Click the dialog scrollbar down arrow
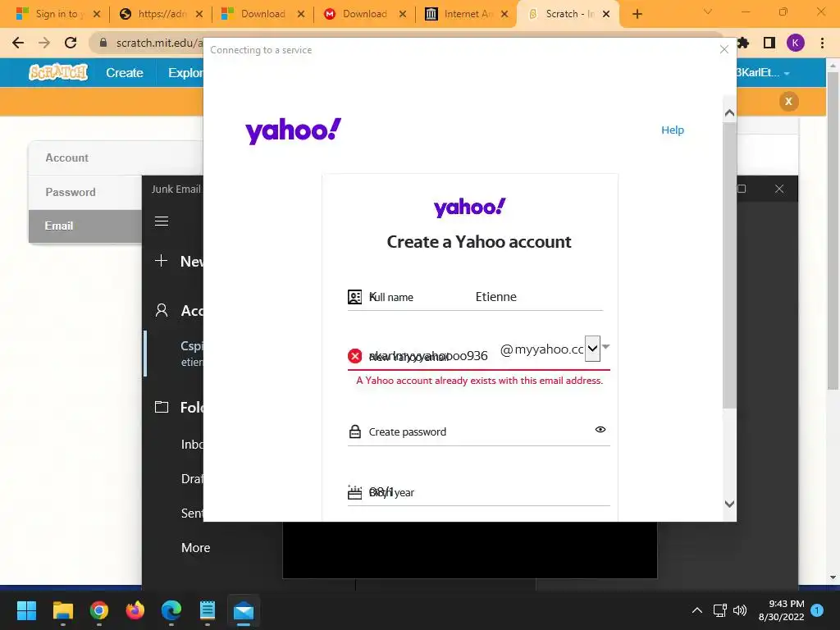Screen dimensions: 840x630 click(729, 504)
